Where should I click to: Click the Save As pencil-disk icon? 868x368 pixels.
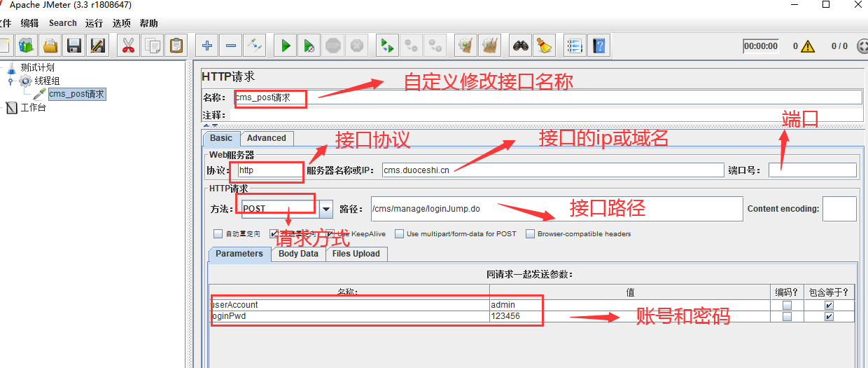point(97,46)
